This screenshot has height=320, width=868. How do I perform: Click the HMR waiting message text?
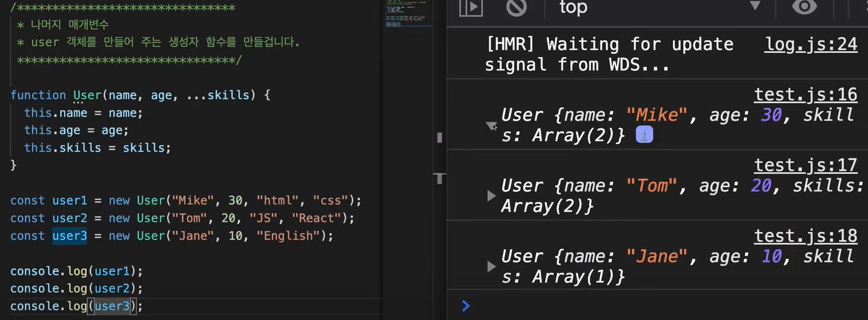pos(610,54)
